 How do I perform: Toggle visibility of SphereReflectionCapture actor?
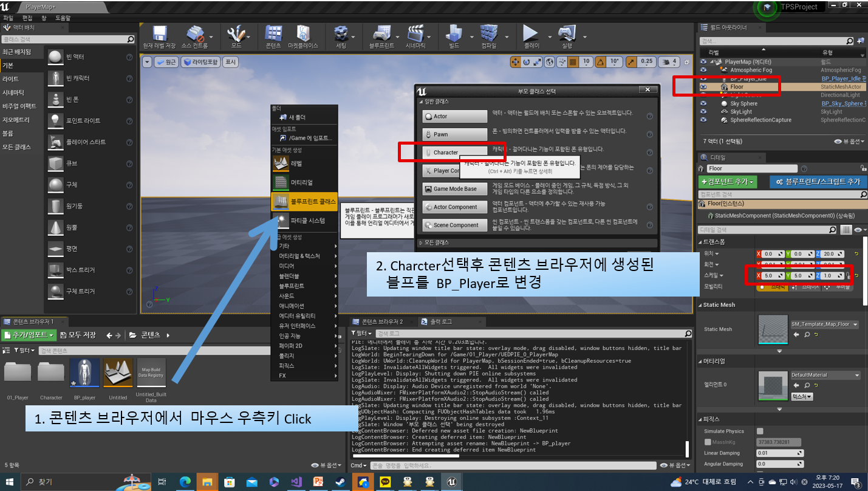[x=703, y=120]
